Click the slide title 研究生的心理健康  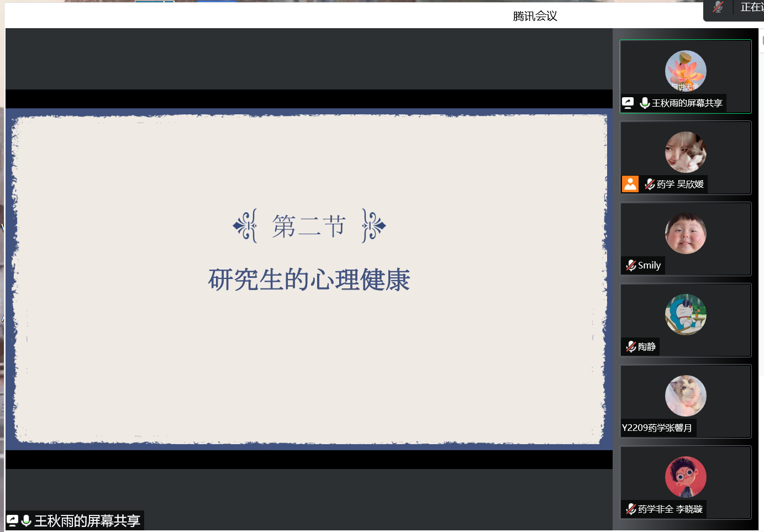[x=309, y=280]
